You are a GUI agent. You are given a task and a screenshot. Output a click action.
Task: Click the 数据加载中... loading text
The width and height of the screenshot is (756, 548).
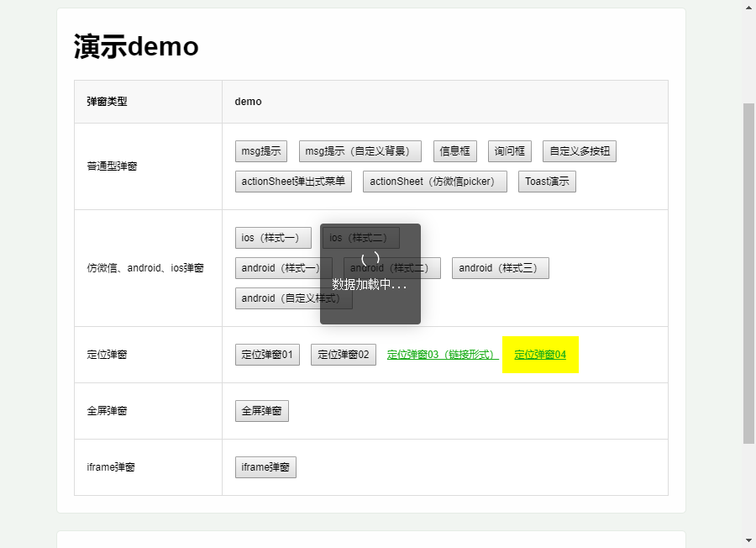(x=370, y=285)
